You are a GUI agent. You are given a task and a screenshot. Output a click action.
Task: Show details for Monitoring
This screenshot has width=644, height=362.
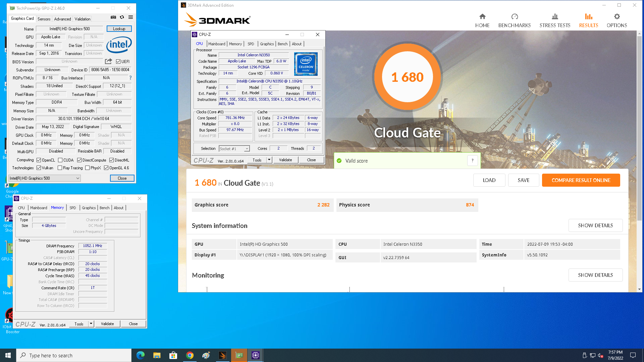595,275
